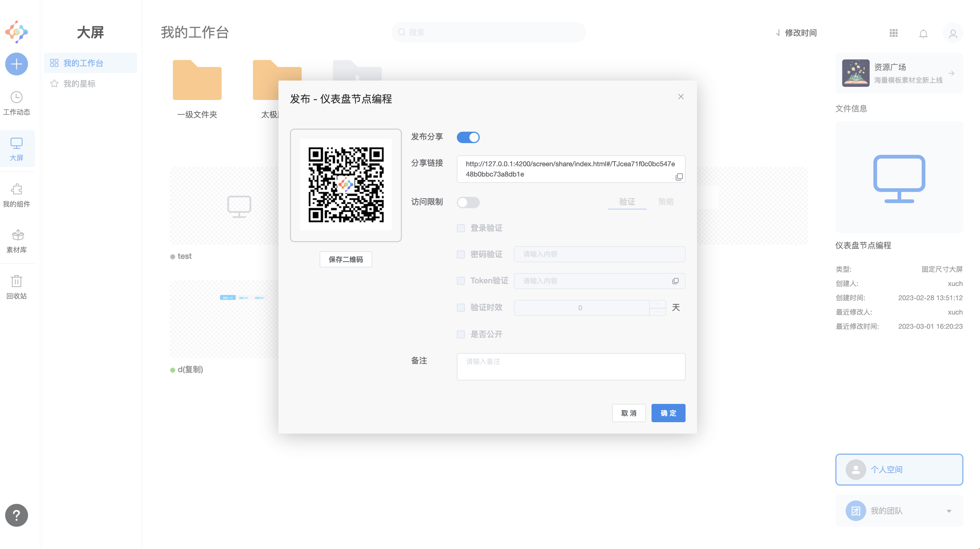The height and width of the screenshot is (549, 980).
Task: Expand the 我的团队 dropdown
Action: [x=949, y=511]
